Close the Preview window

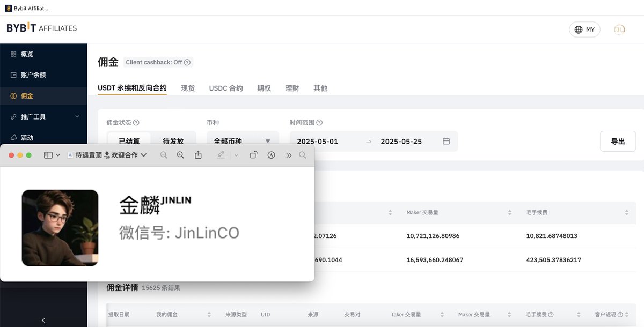pos(11,155)
